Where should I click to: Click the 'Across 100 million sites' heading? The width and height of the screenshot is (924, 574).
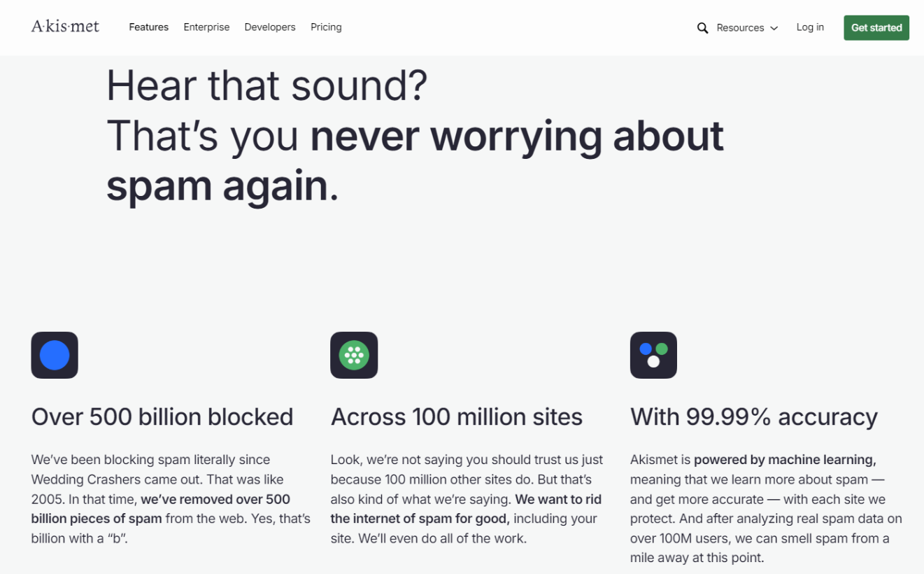457,417
